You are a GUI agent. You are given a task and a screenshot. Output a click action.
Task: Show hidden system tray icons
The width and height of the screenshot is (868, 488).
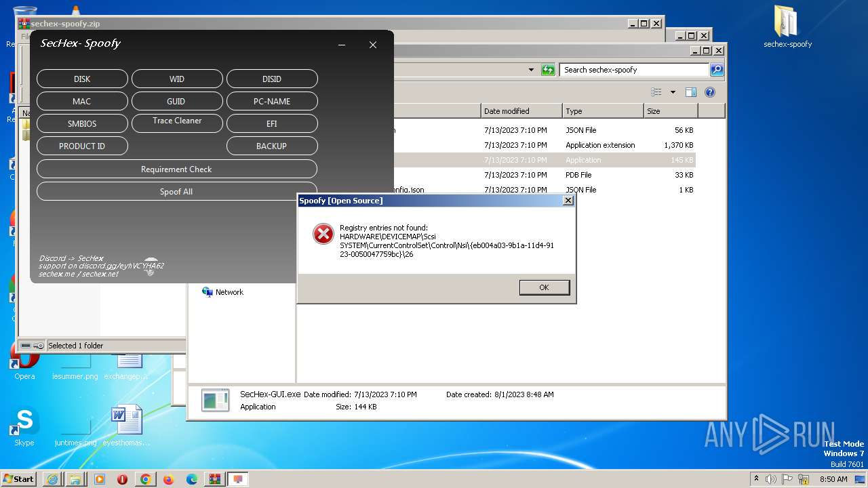[x=757, y=479]
